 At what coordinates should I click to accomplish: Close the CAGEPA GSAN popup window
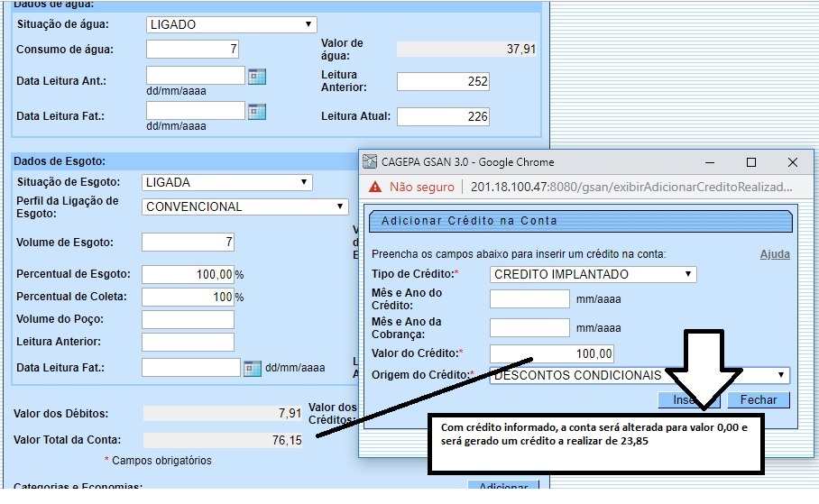792,162
